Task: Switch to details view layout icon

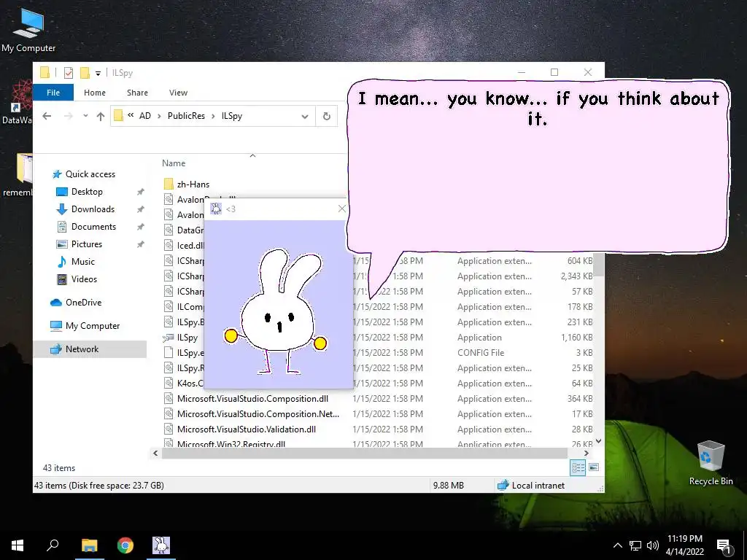Action: pos(578,467)
